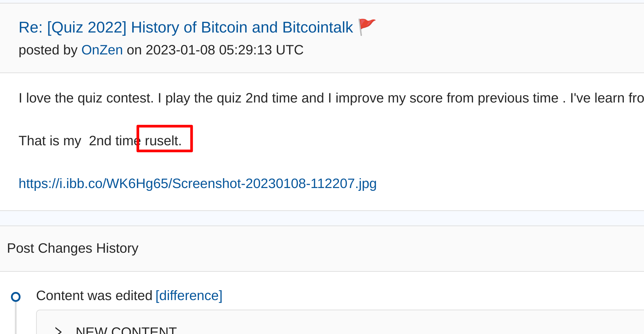This screenshot has width=644, height=334.
Task: Click the NEW CONTENT section label
Action: tap(126, 331)
